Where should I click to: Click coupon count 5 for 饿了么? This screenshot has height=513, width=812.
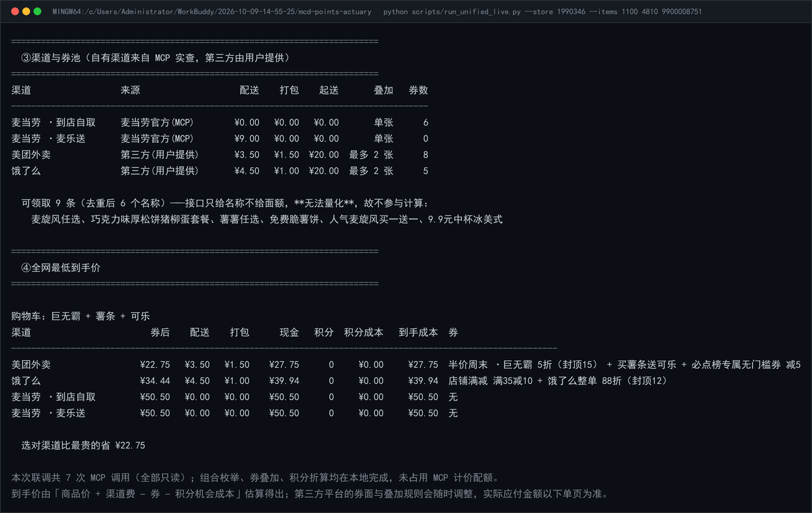[x=425, y=171]
